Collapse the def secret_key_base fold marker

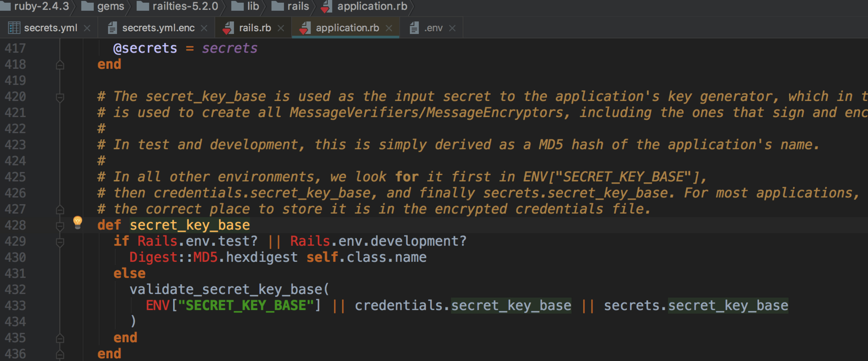coord(60,225)
